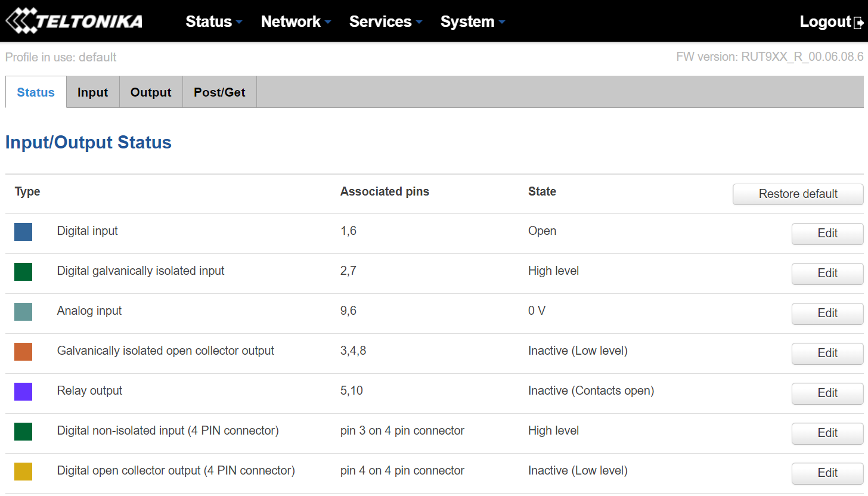This screenshot has height=496, width=868.
Task: Click the logout arrow icon
Action: (x=859, y=23)
